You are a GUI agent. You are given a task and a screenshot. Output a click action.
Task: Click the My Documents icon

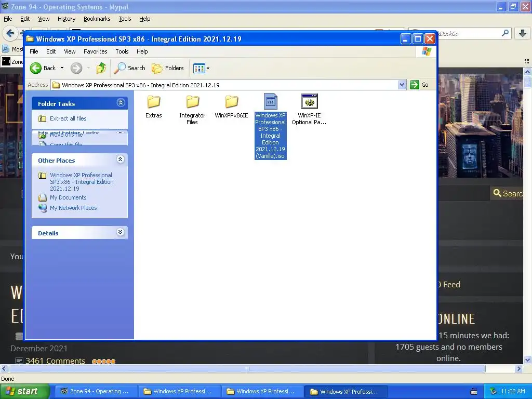(43, 197)
